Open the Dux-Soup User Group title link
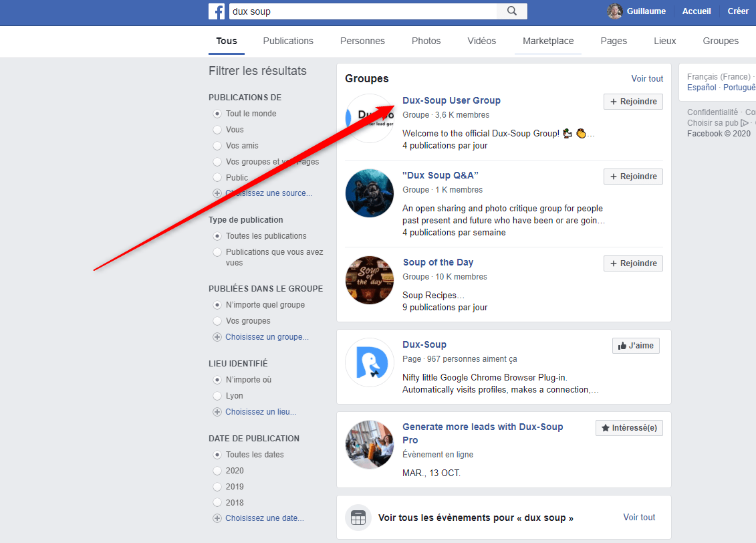The image size is (756, 543). click(x=451, y=100)
